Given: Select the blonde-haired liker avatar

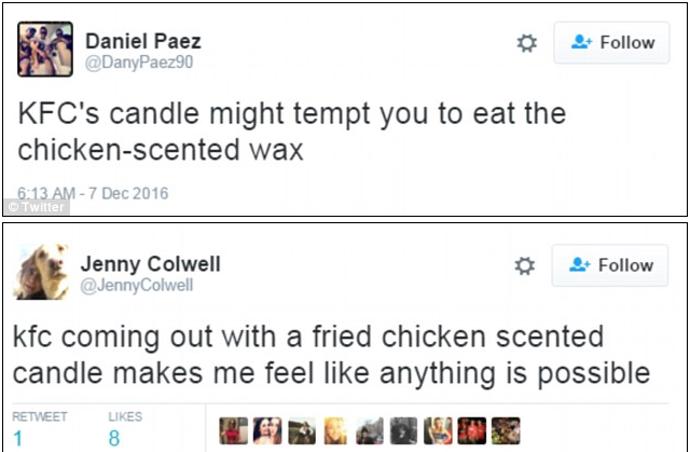Looking at the screenshot, I should pos(335,431).
